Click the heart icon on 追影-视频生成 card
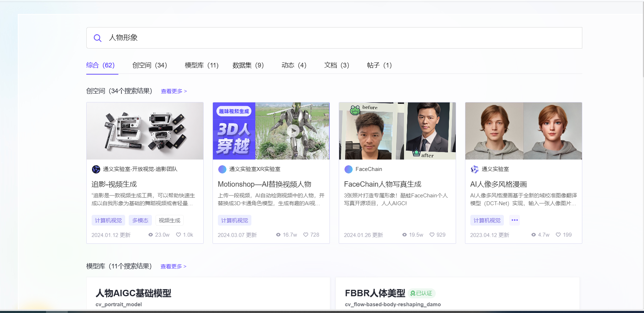This screenshot has height=313, width=644. point(179,235)
